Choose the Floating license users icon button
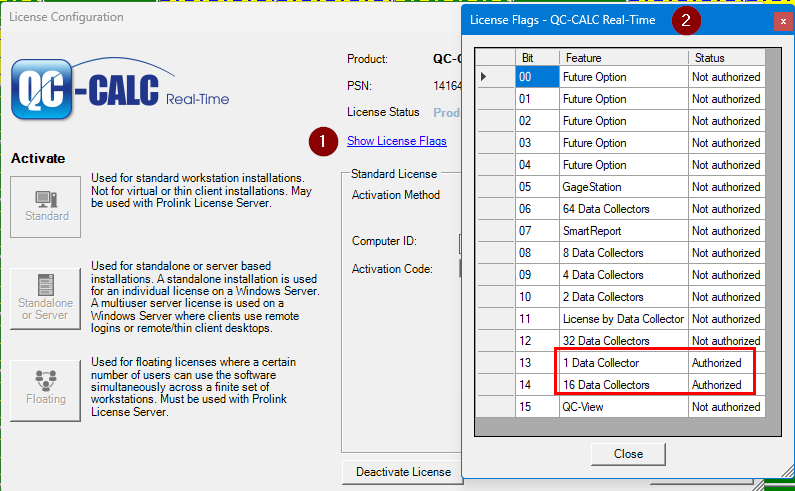 click(46, 391)
